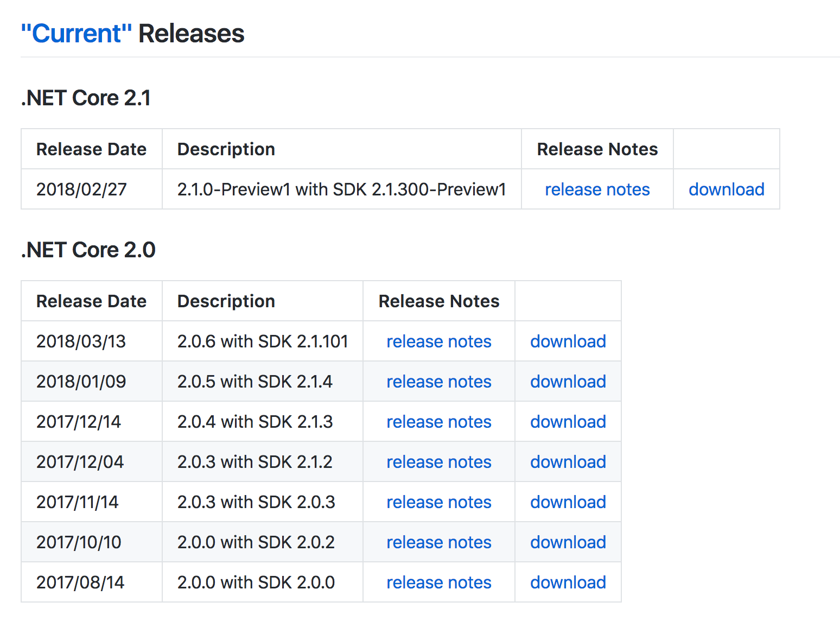The height and width of the screenshot is (621, 840).
Task: Download 2.0.6 with SDK 2.1.101
Action: 568,341
